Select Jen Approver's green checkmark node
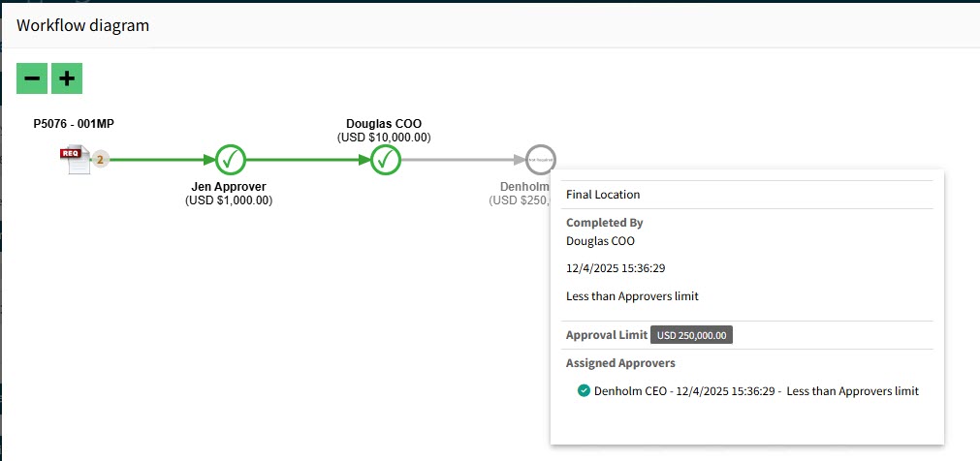This screenshot has height=461, width=980. pyautogui.click(x=231, y=159)
